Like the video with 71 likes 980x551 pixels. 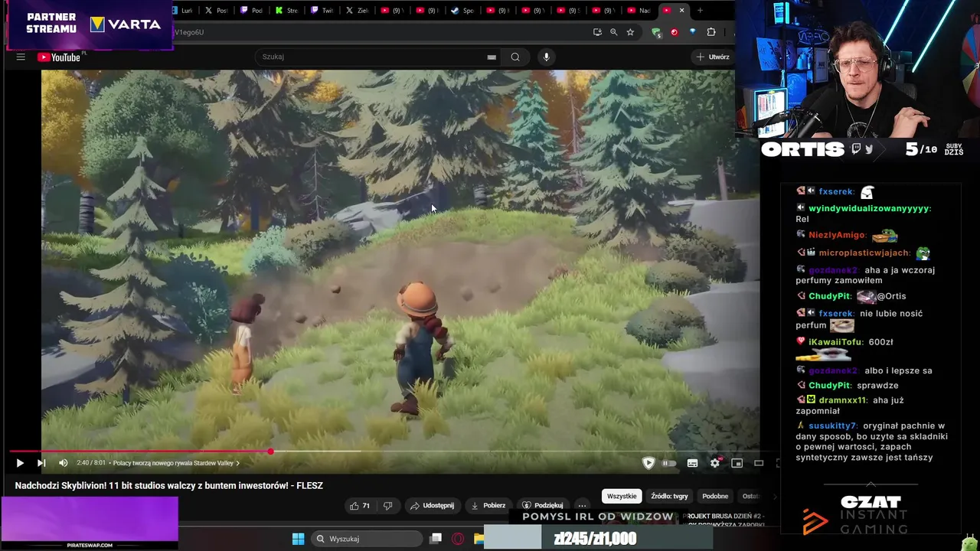coord(359,506)
